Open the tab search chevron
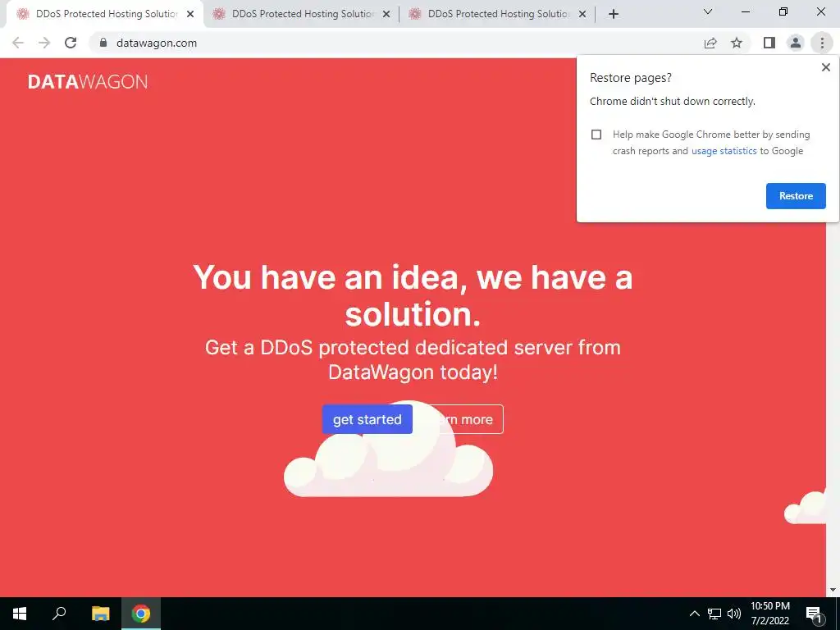Image resolution: width=840 pixels, height=630 pixels. click(708, 11)
